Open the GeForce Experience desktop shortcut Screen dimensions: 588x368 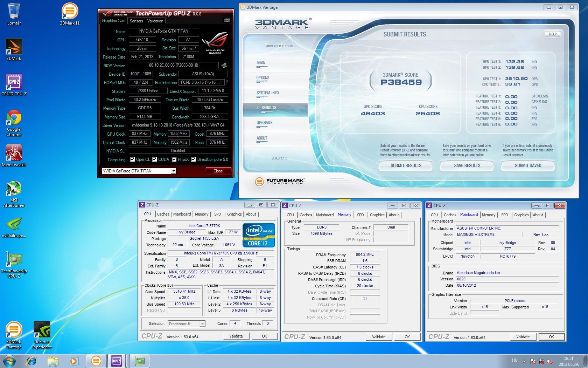click(42, 335)
